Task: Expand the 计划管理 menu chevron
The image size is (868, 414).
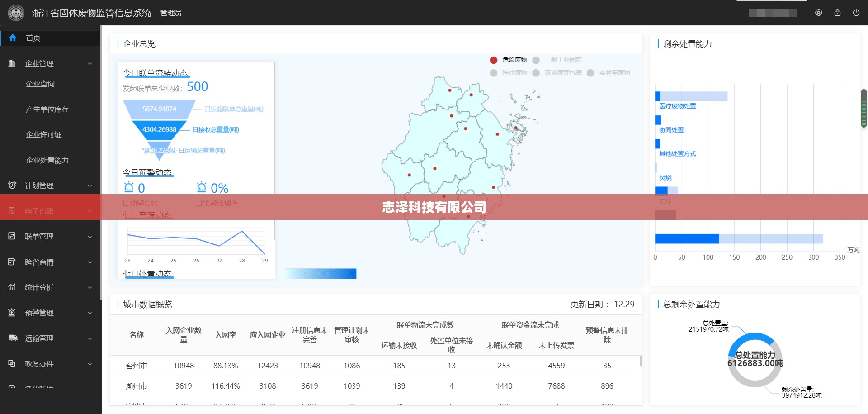Action: pyautogui.click(x=90, y=186)
